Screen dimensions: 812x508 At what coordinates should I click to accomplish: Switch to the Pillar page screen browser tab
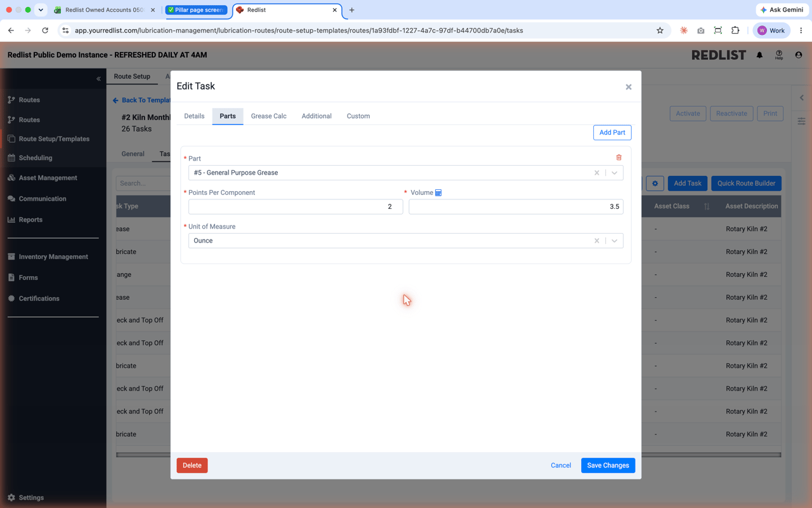[197, 10]
